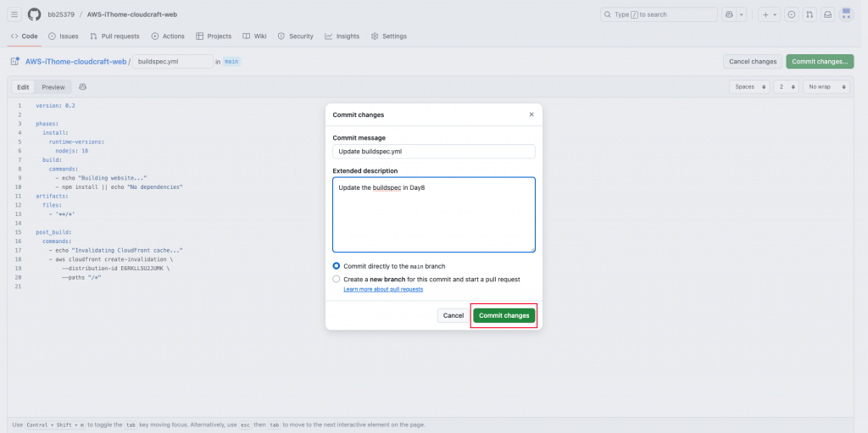Open pull requests icon in top header
This screenshot has width=868, height=433.
(x=810, y=14)
